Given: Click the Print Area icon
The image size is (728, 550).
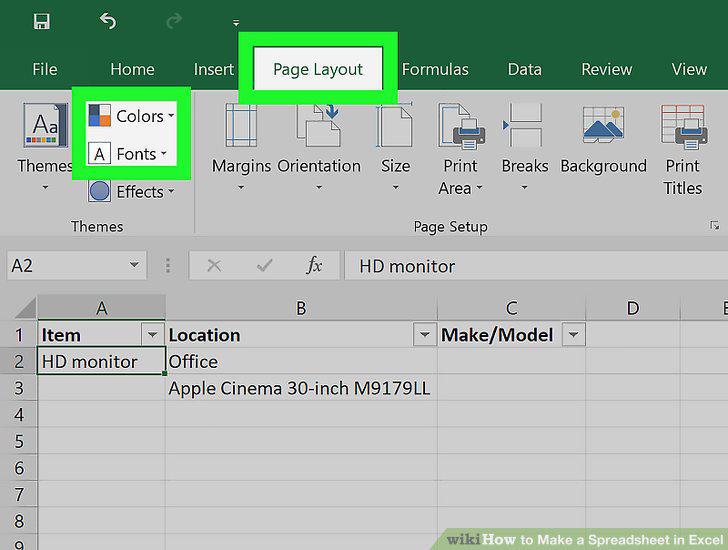Looking at the screenshot, I should pyautogui.click(x=461, y=125).
